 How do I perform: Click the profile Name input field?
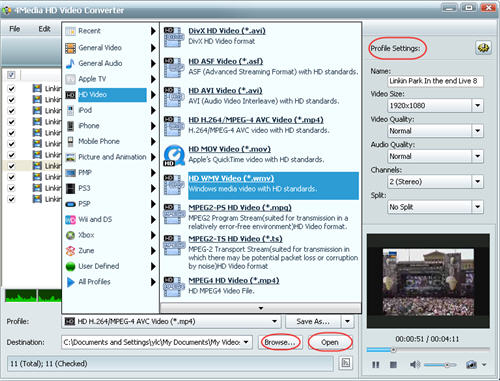tap(436, 81)
